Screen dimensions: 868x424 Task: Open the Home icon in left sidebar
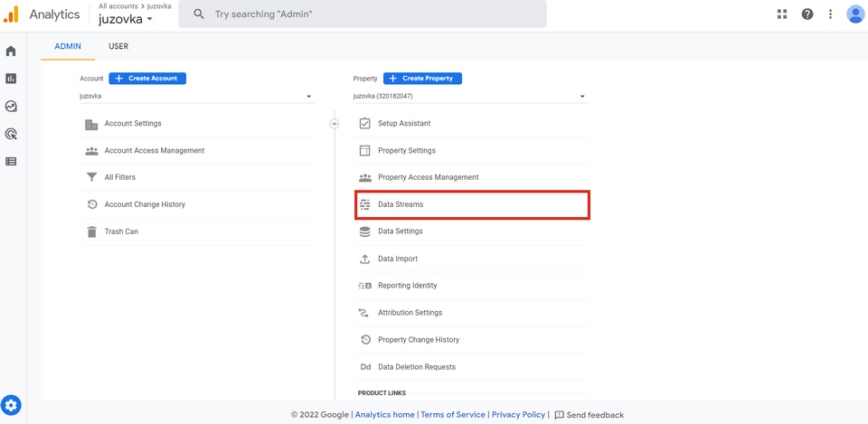click(x=11, y=52)
